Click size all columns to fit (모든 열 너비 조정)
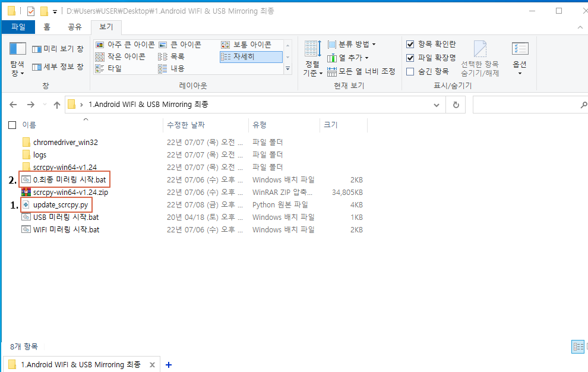The width and height of the screenshot is (588, 372). click(361, 71)
